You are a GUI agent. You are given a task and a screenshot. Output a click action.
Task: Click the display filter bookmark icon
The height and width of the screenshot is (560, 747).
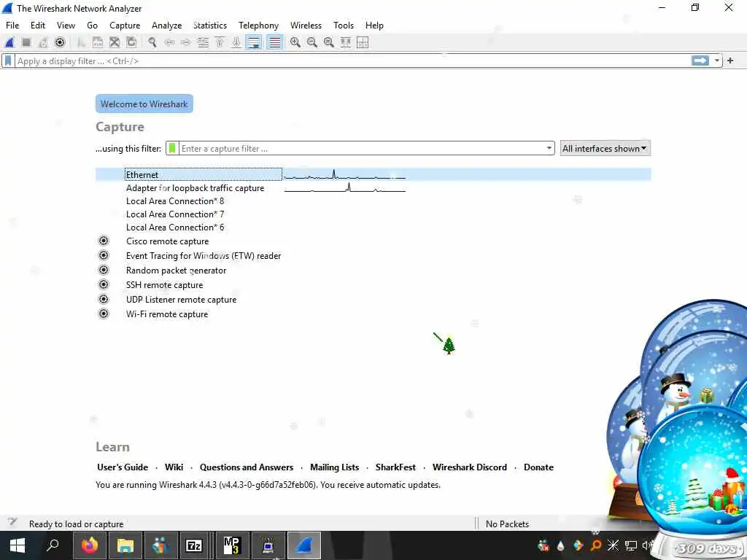coord(8,61)
